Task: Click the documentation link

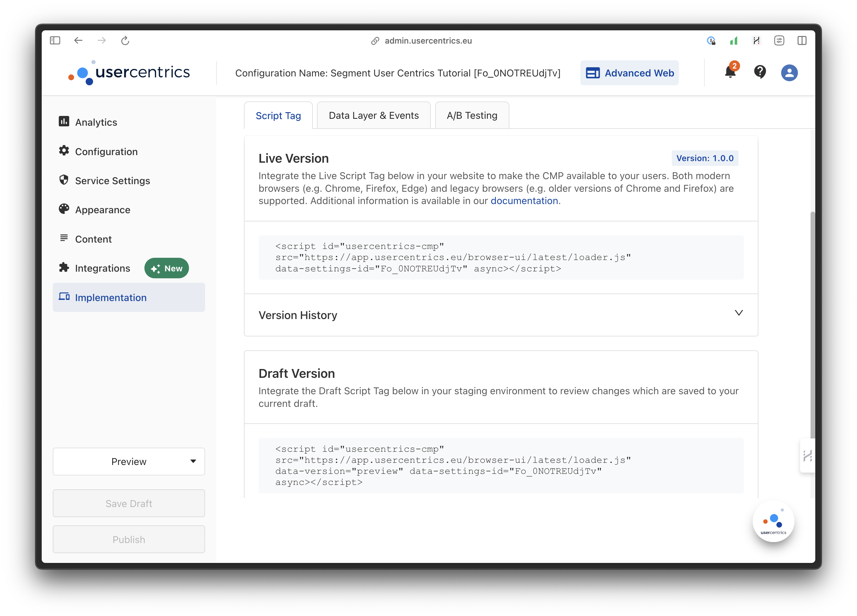Action: click(525, 201)
